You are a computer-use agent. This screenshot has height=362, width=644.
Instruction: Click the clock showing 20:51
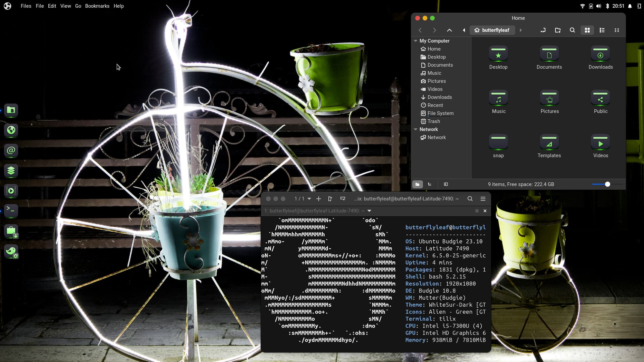click(x=618, y=6)
